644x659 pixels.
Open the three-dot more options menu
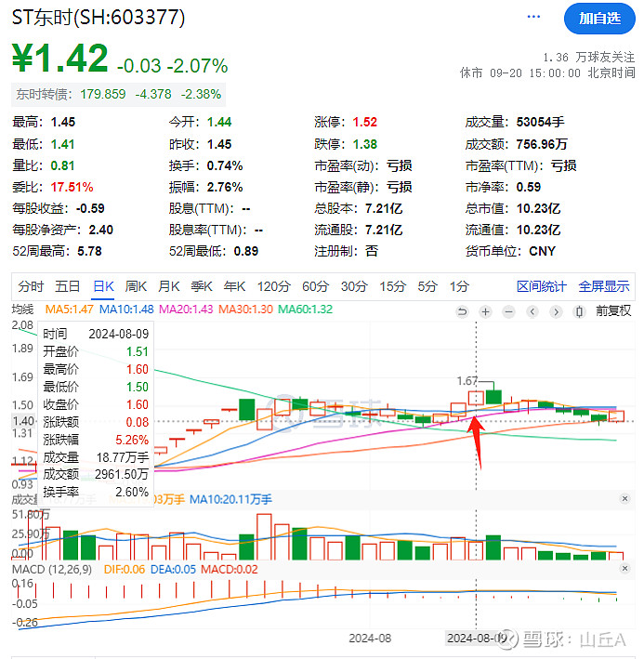(x=533, y=17)
